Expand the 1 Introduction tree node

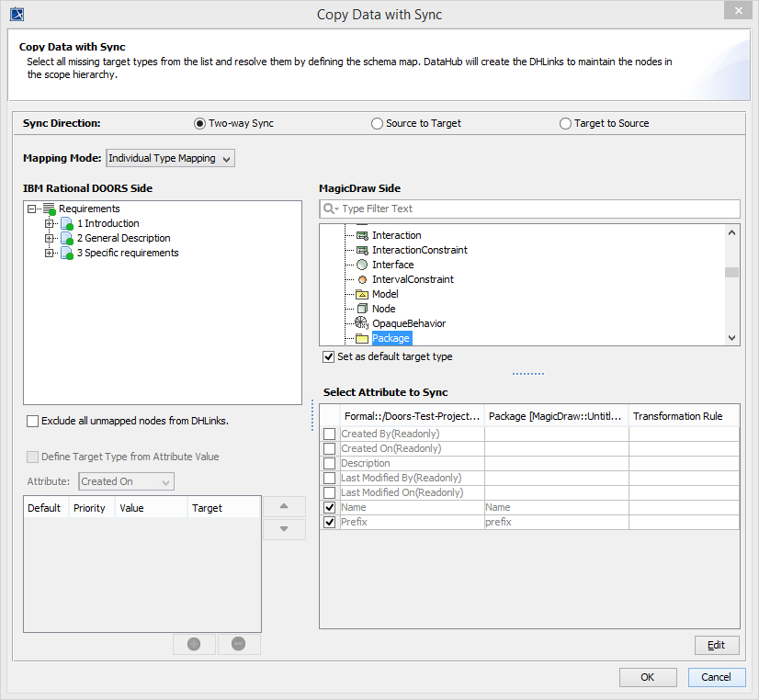point(50,223)
